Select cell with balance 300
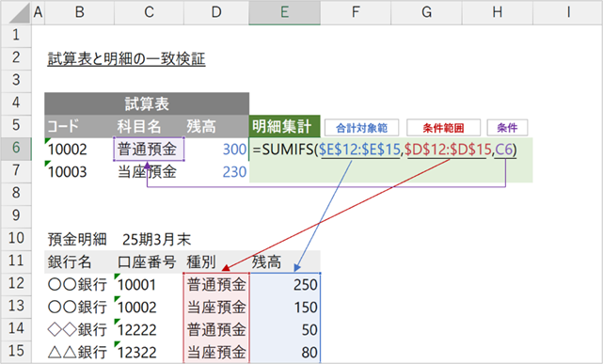This screenshot has width=603, height=364. 216,149
